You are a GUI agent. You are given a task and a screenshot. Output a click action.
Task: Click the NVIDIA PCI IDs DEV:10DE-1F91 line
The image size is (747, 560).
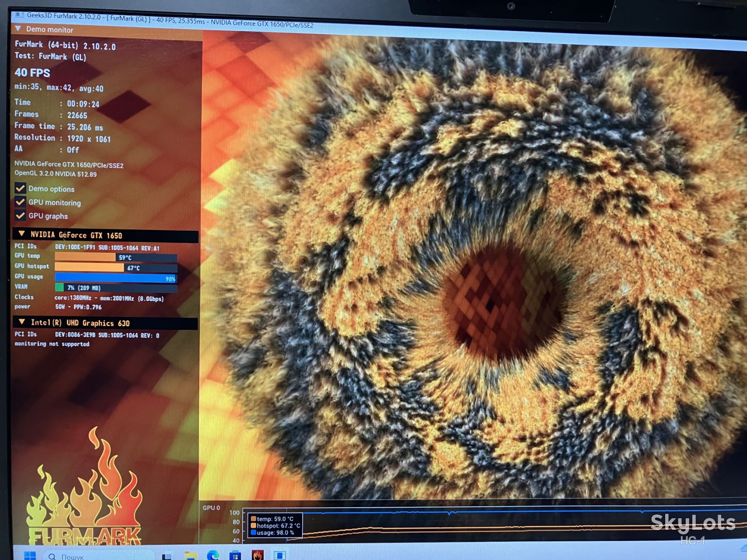click(107, 248)
